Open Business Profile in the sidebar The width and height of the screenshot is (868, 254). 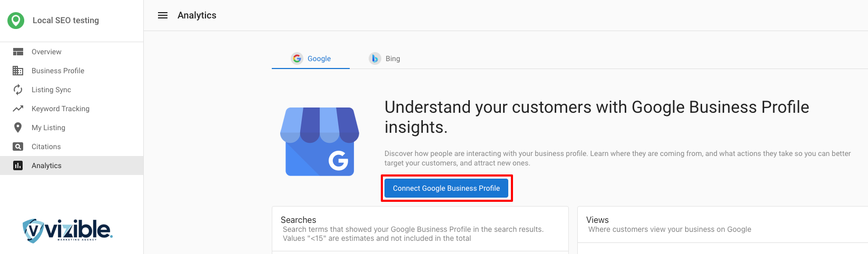point(58,71)
